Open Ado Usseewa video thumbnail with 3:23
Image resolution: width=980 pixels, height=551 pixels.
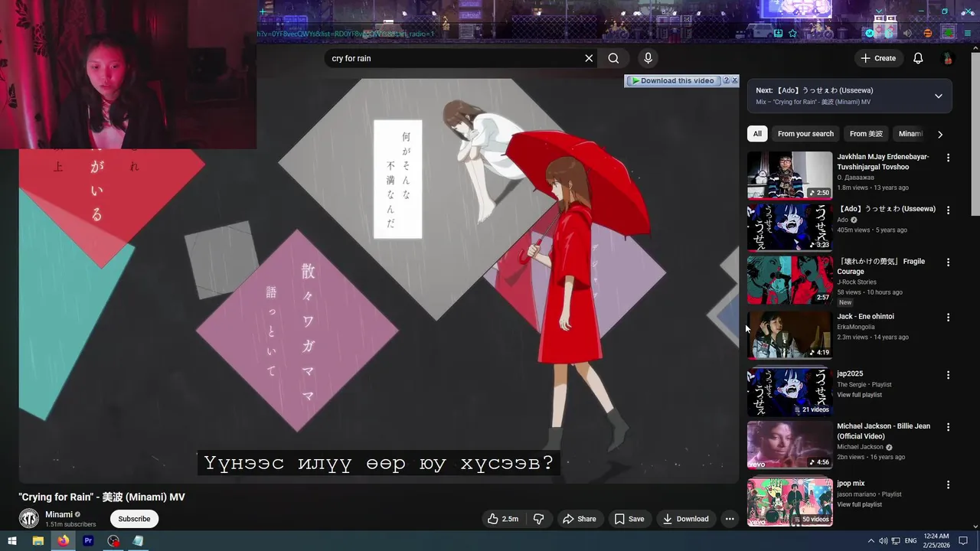tap(789, 227)
